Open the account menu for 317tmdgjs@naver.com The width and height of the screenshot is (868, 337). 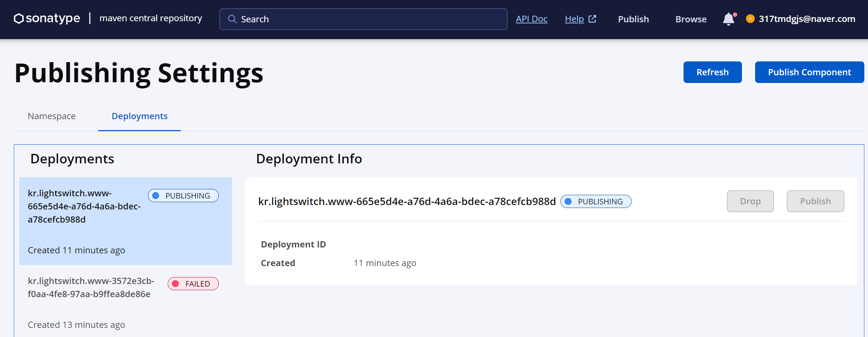806,19
